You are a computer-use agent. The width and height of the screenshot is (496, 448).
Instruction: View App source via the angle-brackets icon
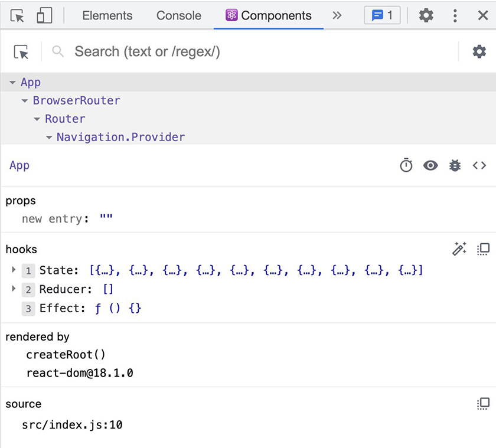479,165
